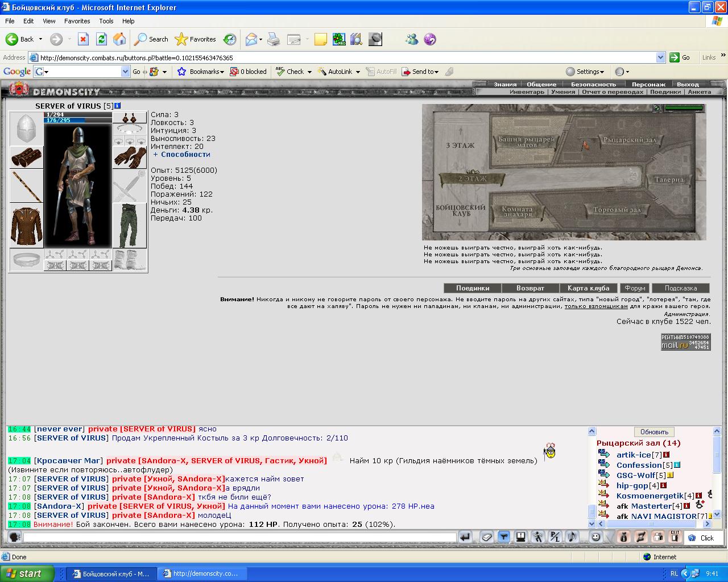Click the Windows start button
This screenshot has width=728, height=582.
28,573
